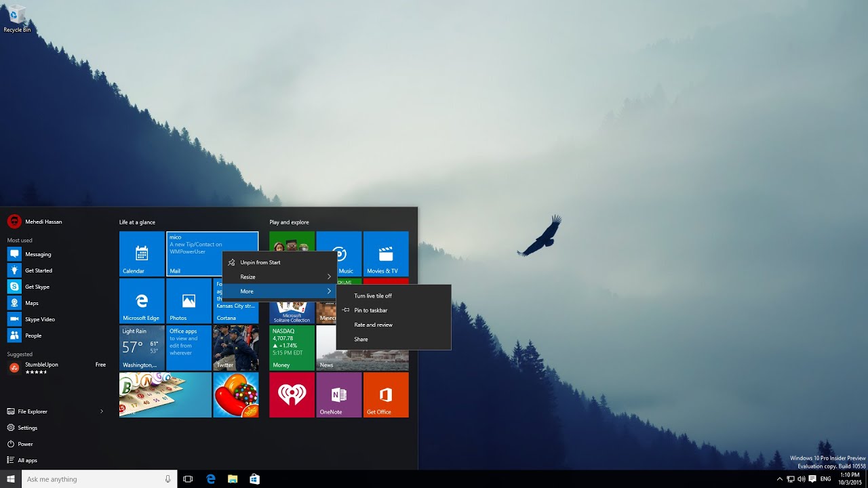This screenshot has height=488, width=868.
Task: Open the Money NASDAQ tile
Action: (292, 348)
